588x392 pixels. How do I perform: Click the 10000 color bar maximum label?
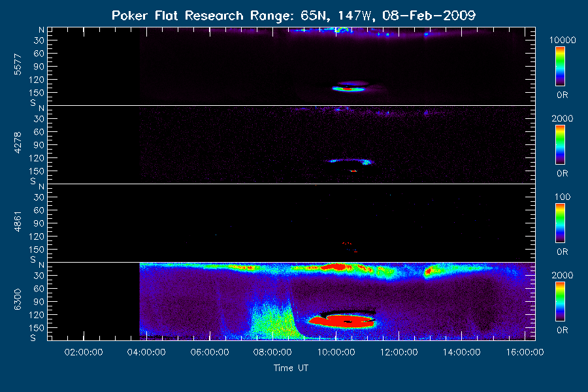[563, 40]
